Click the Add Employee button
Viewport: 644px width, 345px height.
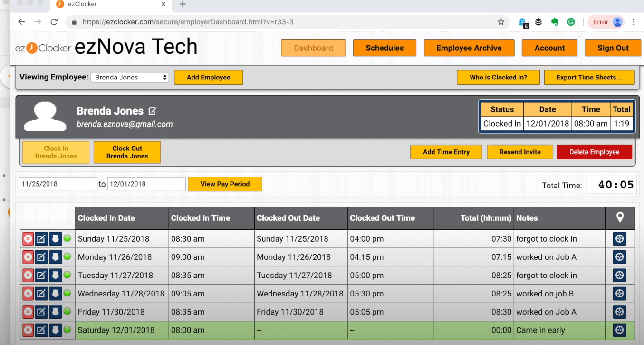(208, 77)
